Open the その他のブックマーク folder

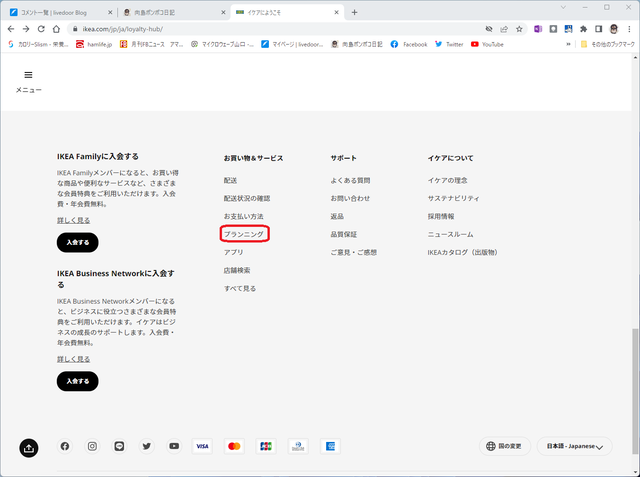(x=607, y=44)
